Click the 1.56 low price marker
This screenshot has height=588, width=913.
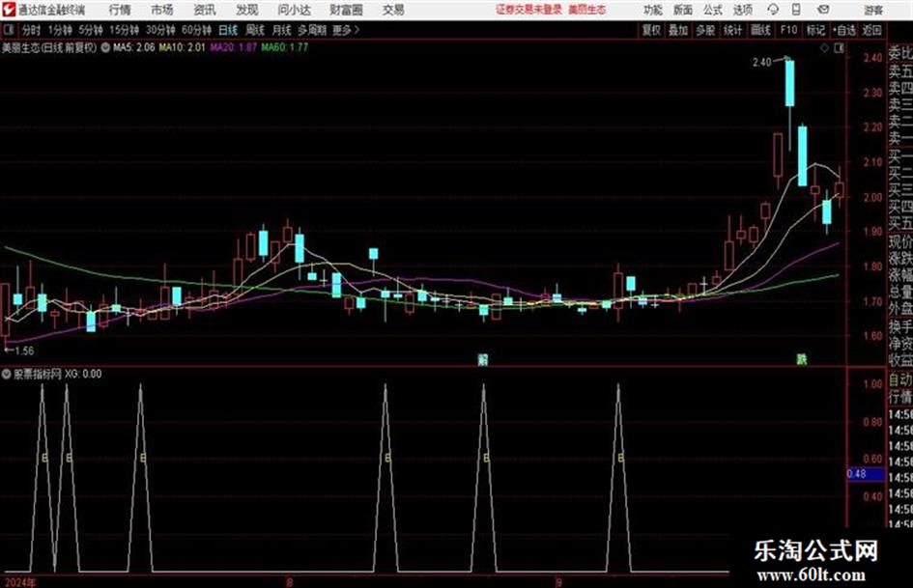24,350
